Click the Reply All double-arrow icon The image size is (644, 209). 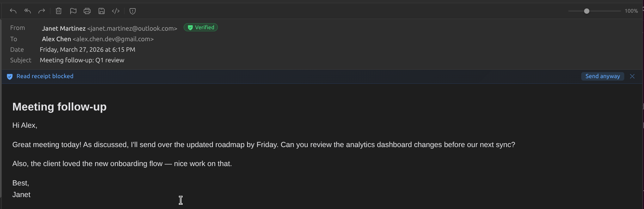coord(27,11)
